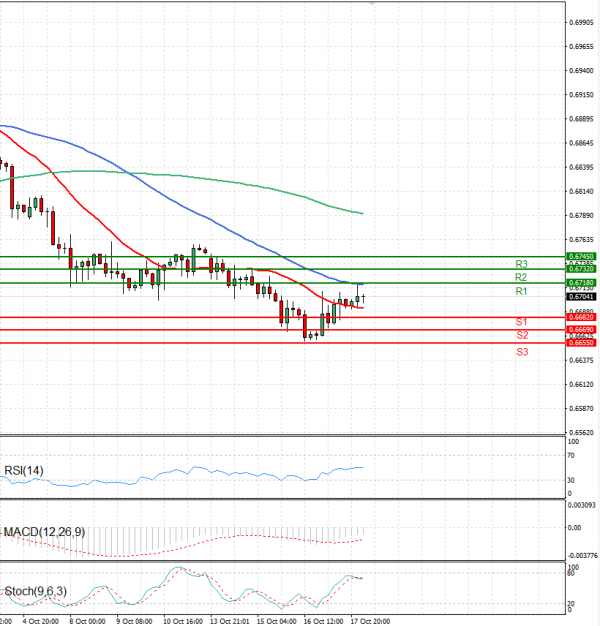Click the 0.67890 price axis value

pos(581,216)
